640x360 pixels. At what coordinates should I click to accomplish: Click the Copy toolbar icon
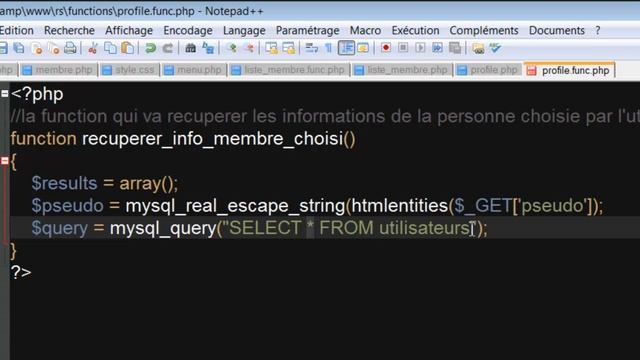[110, 48]
